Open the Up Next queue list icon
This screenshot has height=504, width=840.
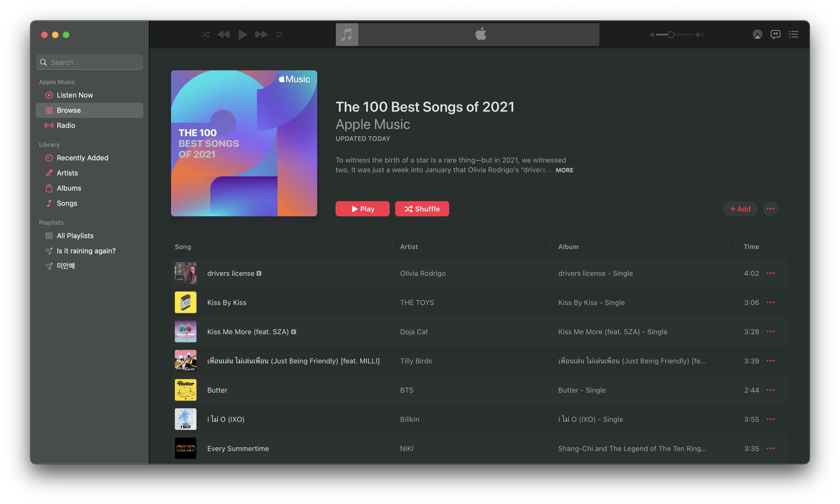pos(793,34)
